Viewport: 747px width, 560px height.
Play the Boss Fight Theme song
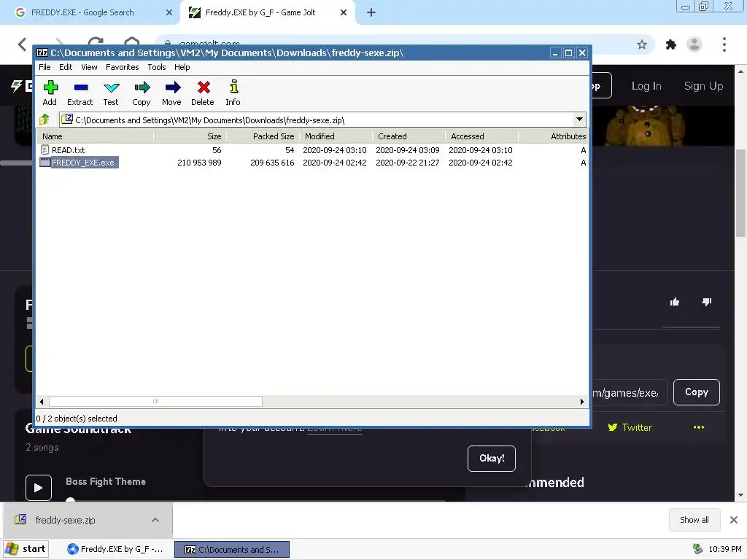click(39, 488)
